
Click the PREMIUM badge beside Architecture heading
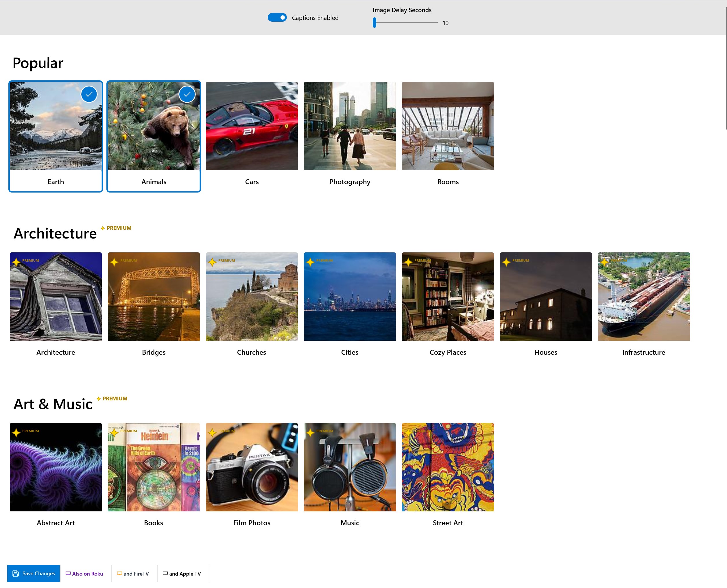pyautogui.click(x=116, y=228)
